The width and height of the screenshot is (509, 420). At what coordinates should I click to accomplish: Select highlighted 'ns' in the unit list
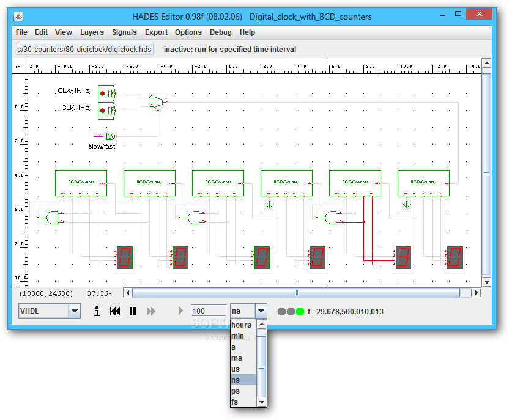pyautogui.click(x=243, y=380)
